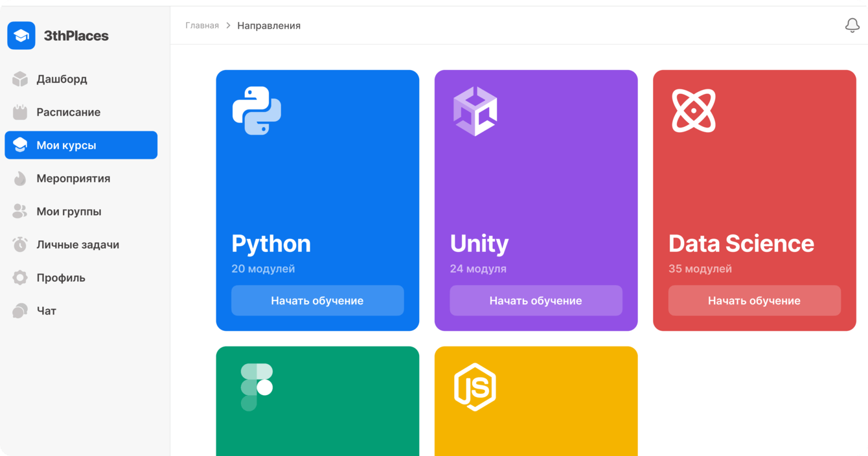Click the breadcrumb chevron separator
Image resolution: width=868 pixels, height=456 pixels.
coord(228,25)
